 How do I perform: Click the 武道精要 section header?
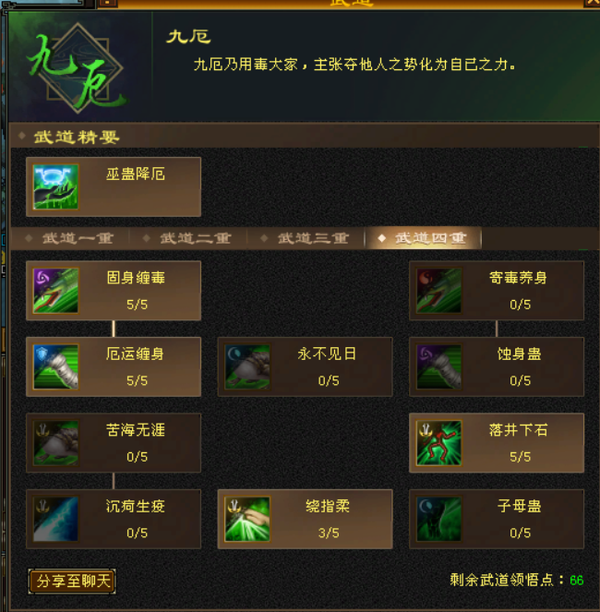click(x=77, y=137)
